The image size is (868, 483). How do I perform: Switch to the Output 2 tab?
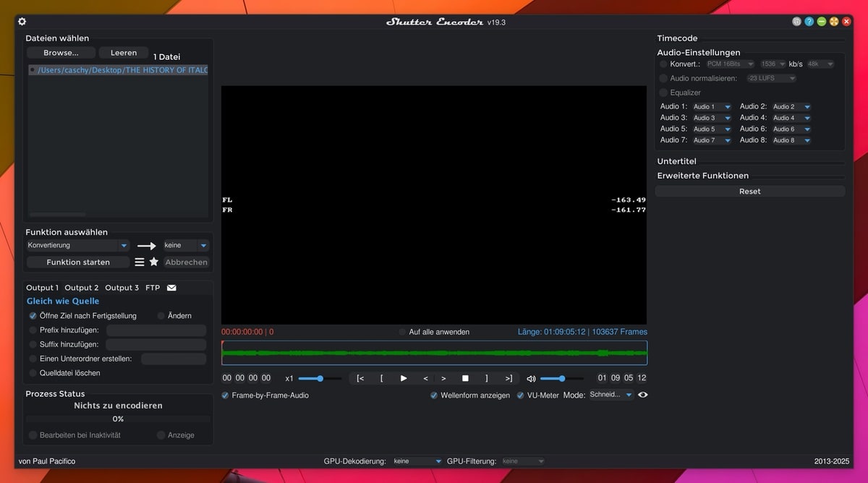click(x=82, y=288)
